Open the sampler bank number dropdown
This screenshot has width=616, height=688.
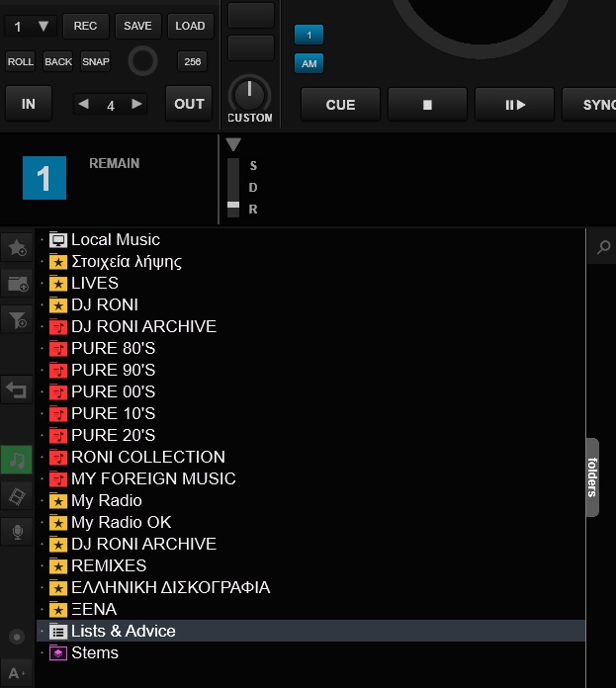click(31, 27)
